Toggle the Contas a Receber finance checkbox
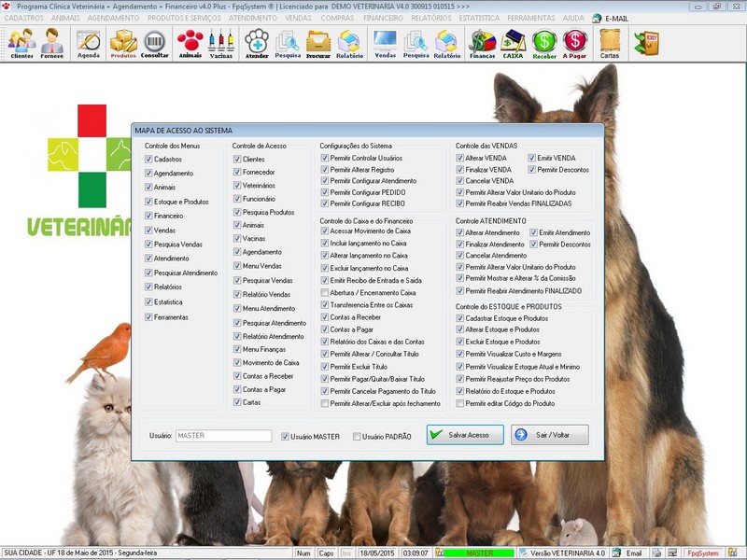 pyautogui.click(x=324, y=317)
